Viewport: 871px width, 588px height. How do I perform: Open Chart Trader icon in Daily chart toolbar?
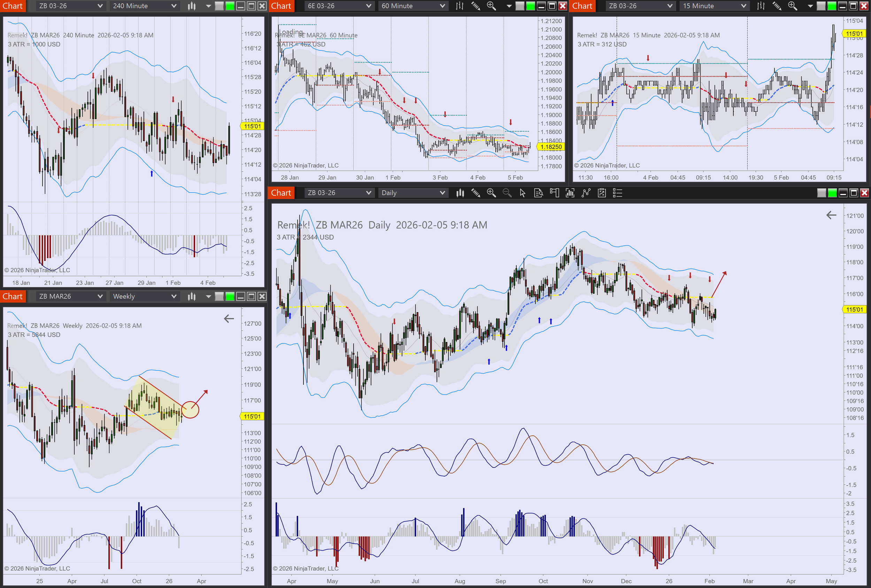point(554,193)
